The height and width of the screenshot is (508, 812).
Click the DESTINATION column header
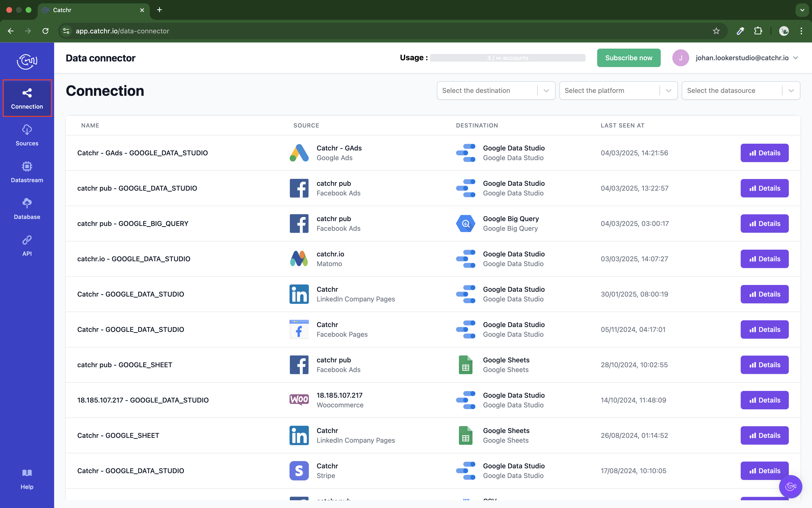(477, 125)
